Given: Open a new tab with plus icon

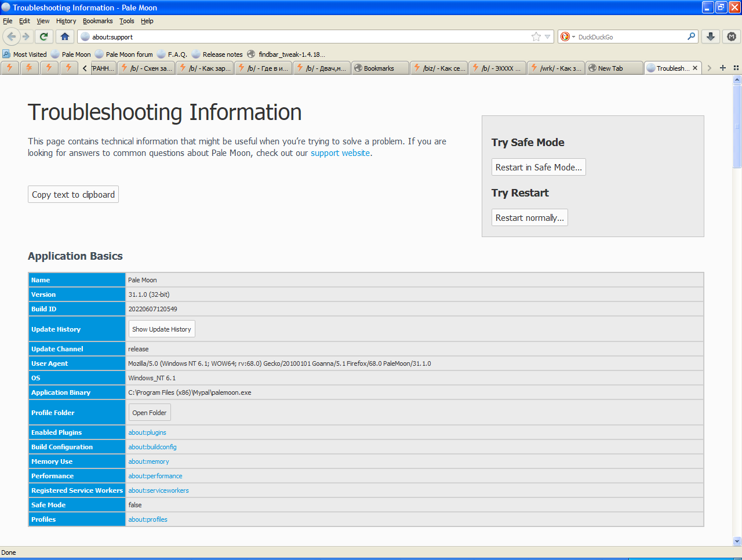Looking at the screenshot, I should tap(723, 68).
